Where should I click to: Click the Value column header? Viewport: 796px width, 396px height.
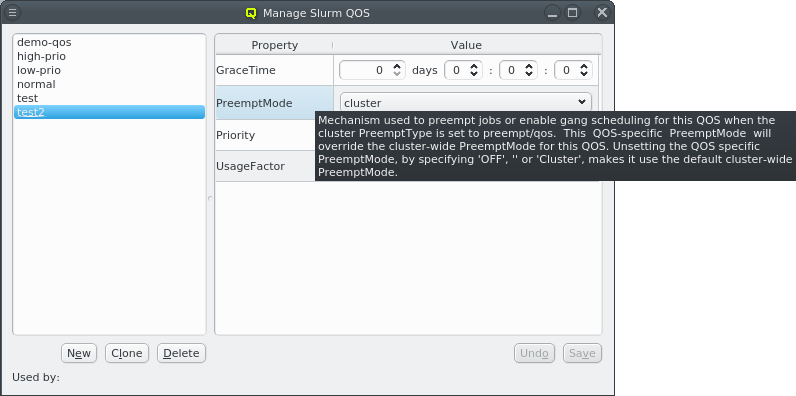coord(466,45)
